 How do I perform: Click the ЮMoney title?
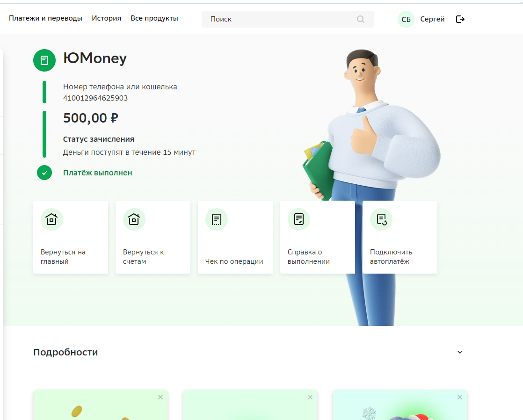coord(95,58)
